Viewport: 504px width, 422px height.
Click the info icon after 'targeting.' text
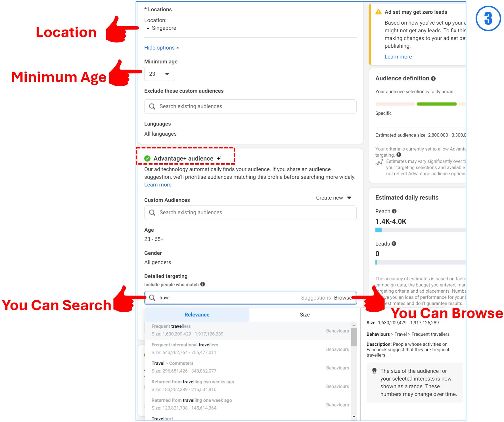399,155
